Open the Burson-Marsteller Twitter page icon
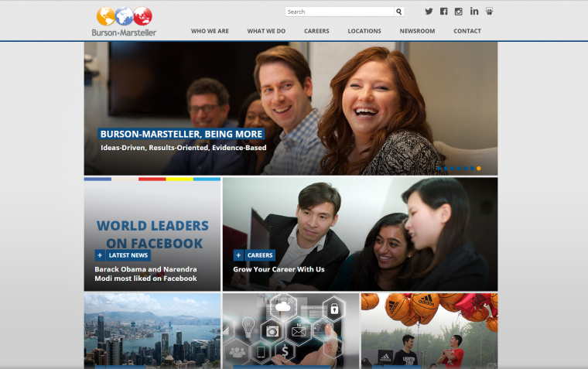Viewport: 588px width, 369px height. click(x=429, y=12)
